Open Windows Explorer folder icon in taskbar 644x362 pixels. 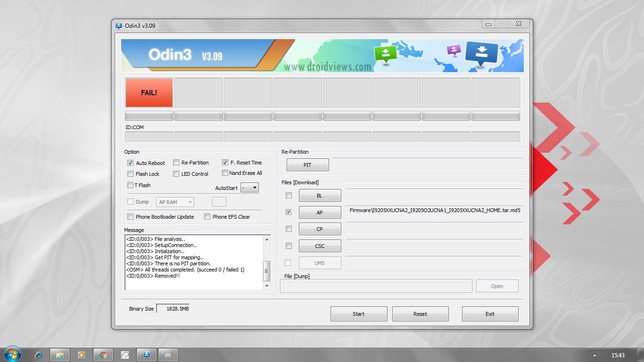click(60, 355)
